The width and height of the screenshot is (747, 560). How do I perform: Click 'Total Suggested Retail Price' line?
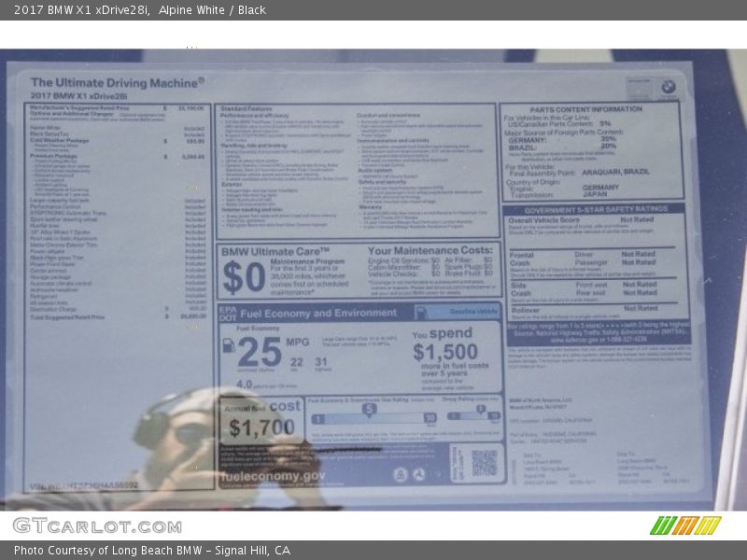coord(119,316)
